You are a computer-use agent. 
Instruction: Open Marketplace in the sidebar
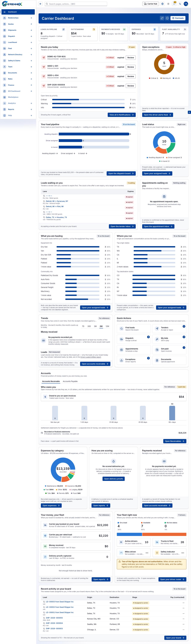coord(18,97)
